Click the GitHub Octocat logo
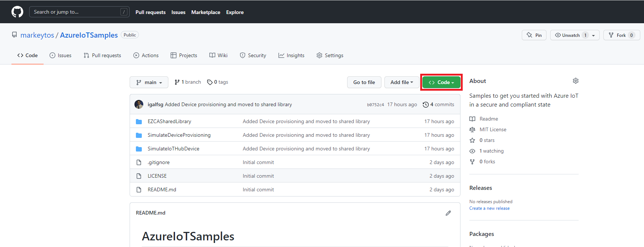Image resolution: width=644 pixels, height=247 pixels. click(17, 12)
